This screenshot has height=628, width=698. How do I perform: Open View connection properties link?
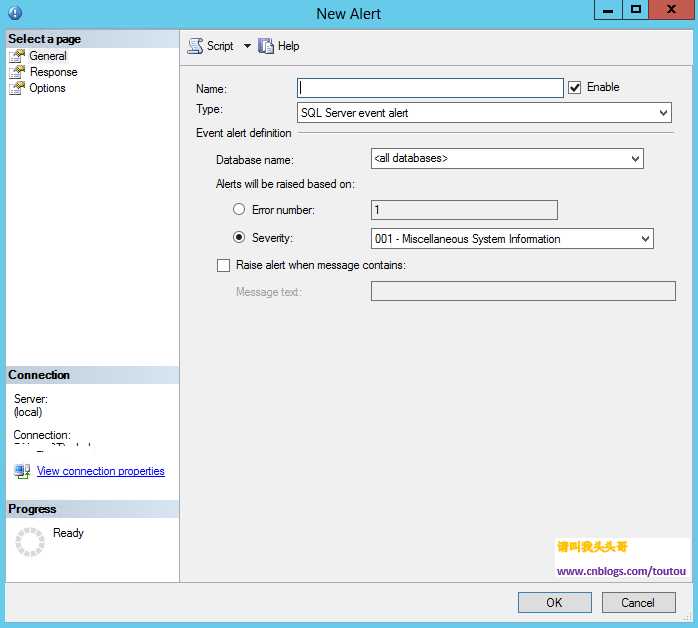coord(101,471)
